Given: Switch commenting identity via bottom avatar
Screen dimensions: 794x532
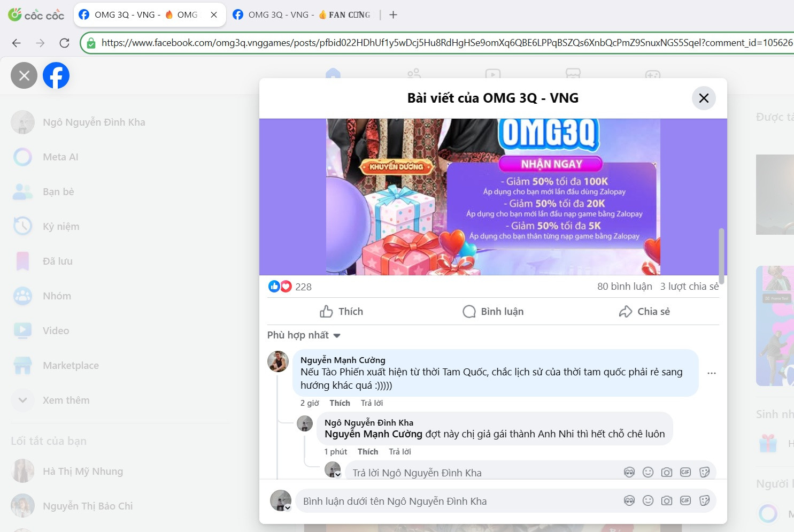Looking at the screenshot, I should 281,500.
